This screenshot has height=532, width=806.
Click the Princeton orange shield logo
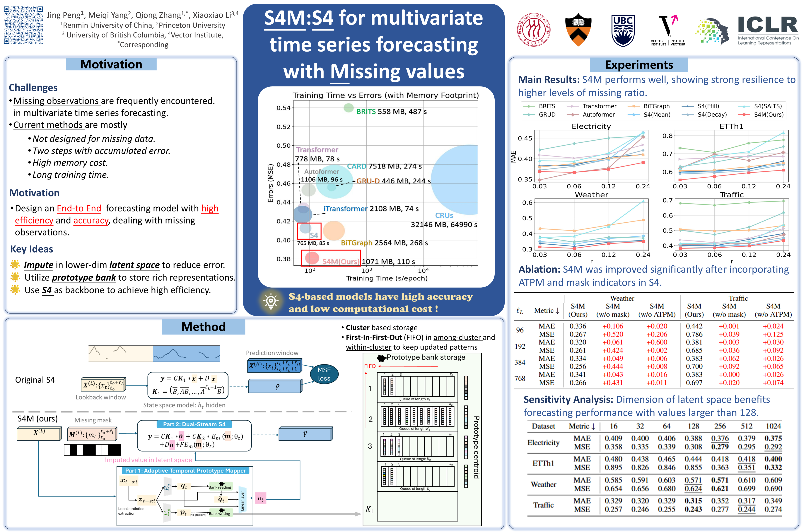(578, 30)
